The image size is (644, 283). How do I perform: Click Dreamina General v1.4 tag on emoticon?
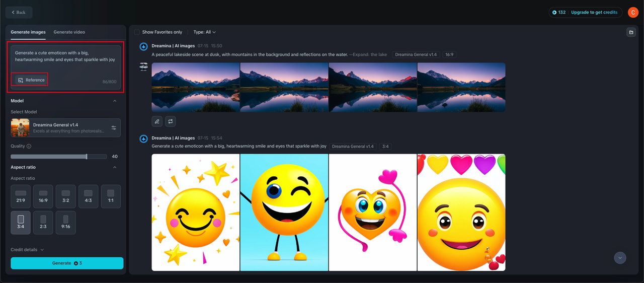coord(353,146)
